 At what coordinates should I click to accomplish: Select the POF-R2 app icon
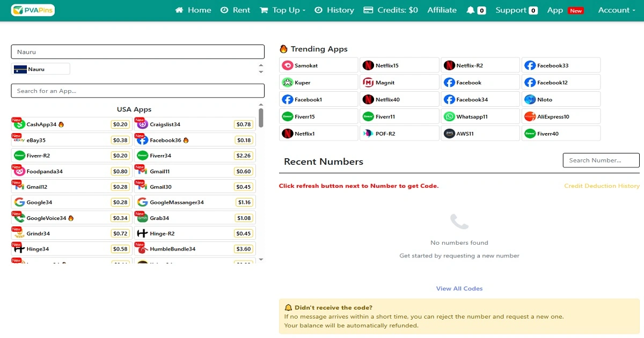click(368, 134)
